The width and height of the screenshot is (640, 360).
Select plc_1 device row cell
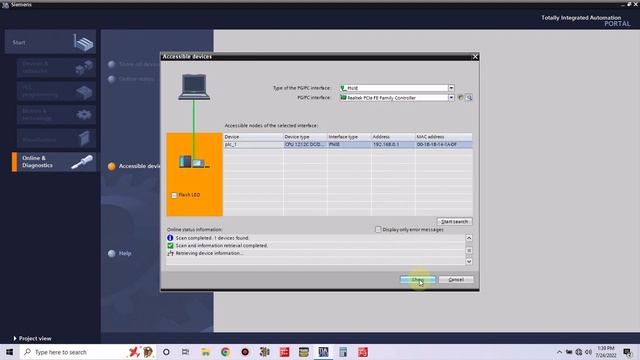coord(253,144)
